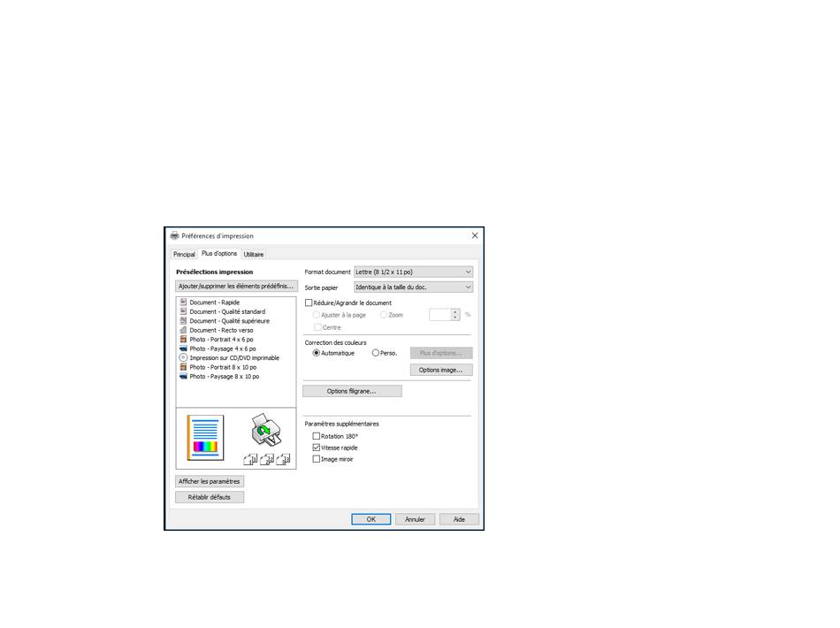Click the middle page-order icon under the printer

tap(267, 459)
